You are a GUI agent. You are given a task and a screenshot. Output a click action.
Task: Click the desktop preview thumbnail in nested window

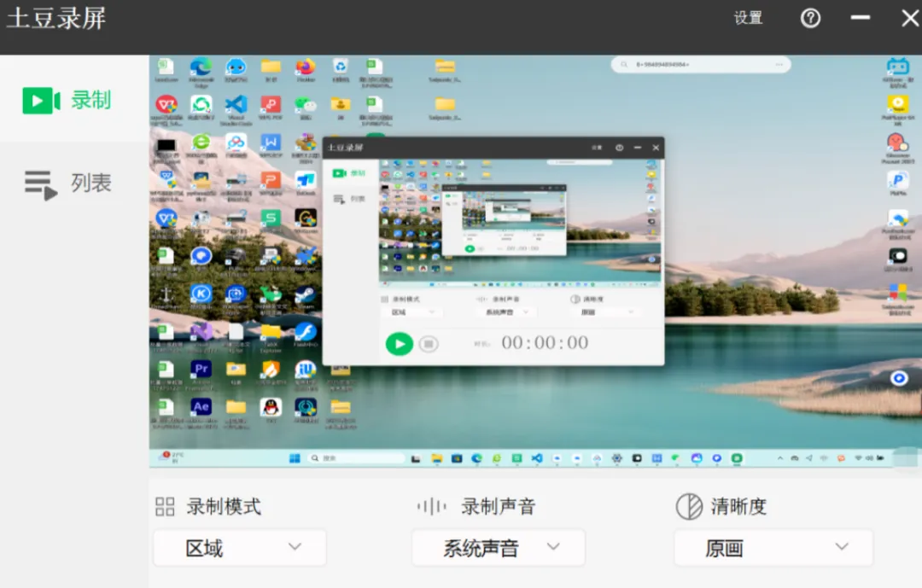(520, 222)
